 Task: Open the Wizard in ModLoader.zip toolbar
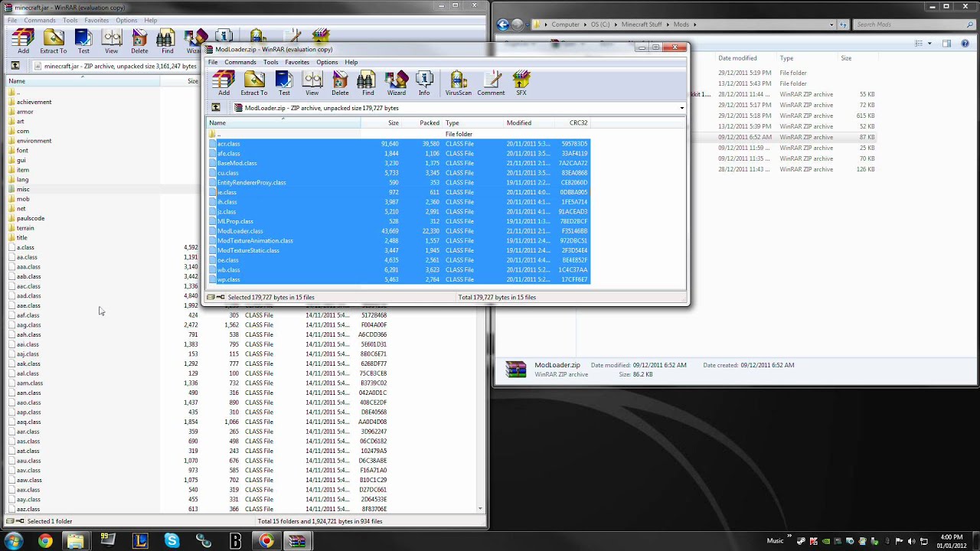click(x=397, y=83)
